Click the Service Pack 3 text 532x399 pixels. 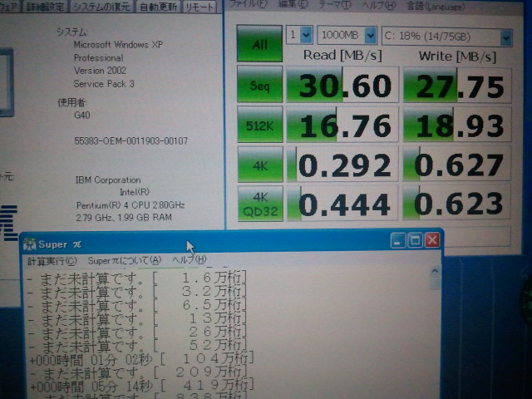(104, 84)
